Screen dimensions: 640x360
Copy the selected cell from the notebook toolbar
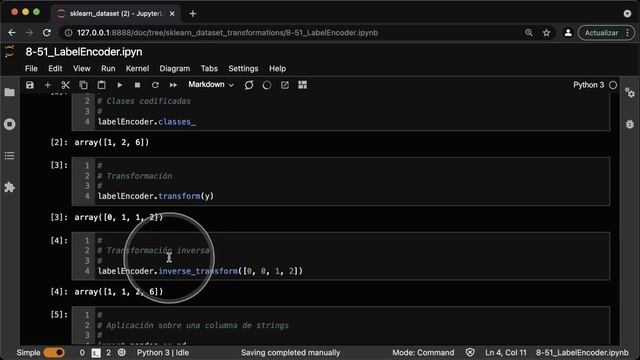pos(83,85)
